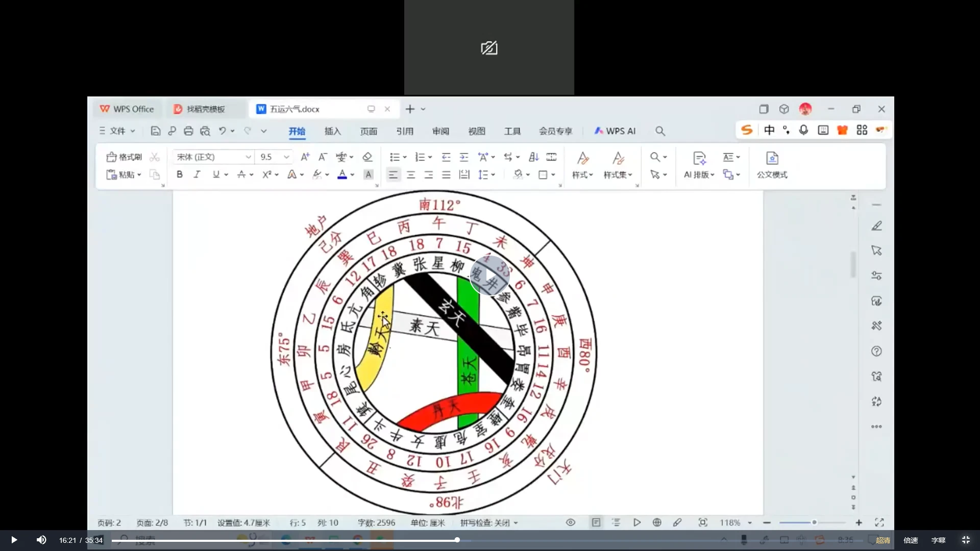980x551 pixels.
Task: Open the font size 9.5 dropdown
Action: pyautogui.click(x=286, y=157)
